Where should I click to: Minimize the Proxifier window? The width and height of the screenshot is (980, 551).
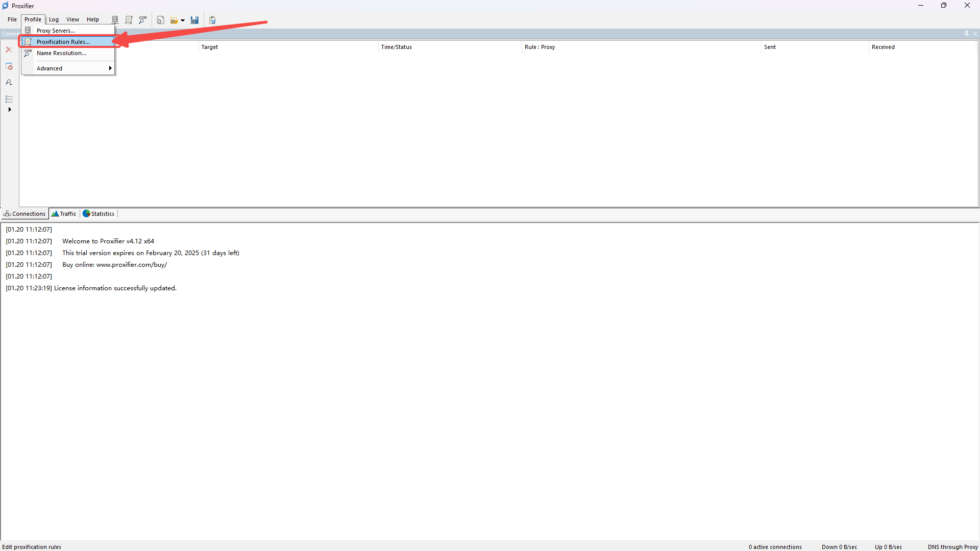[921, 6]
